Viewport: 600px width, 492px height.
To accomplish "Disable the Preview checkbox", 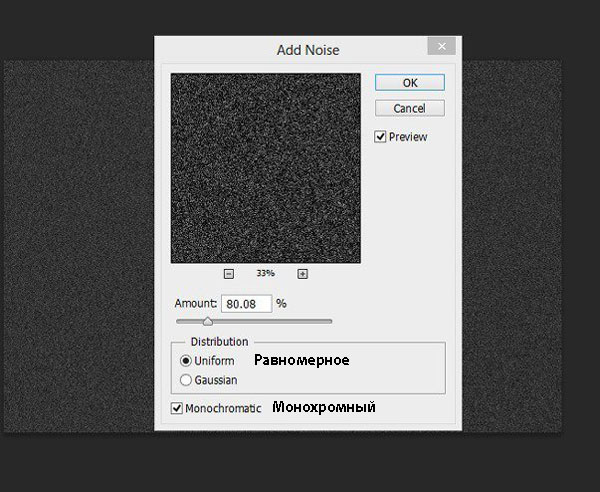I will click(381, 137).
